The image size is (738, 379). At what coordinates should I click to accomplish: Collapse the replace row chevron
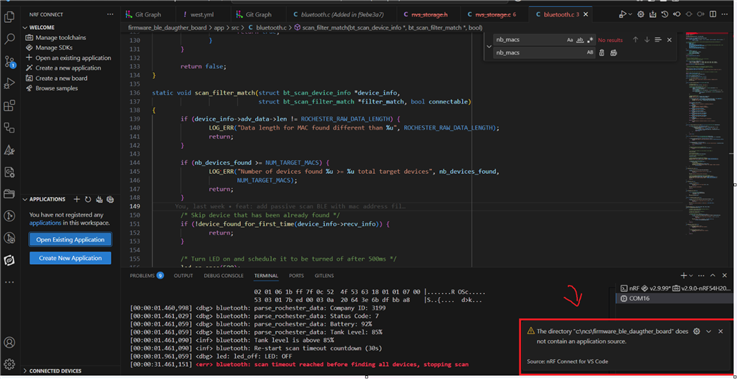489,47
